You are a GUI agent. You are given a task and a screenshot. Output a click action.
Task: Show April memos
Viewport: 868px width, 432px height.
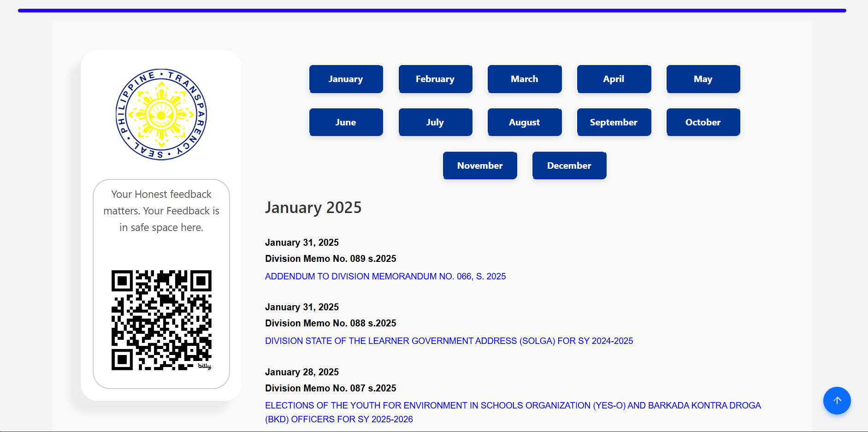click(614, 79)
